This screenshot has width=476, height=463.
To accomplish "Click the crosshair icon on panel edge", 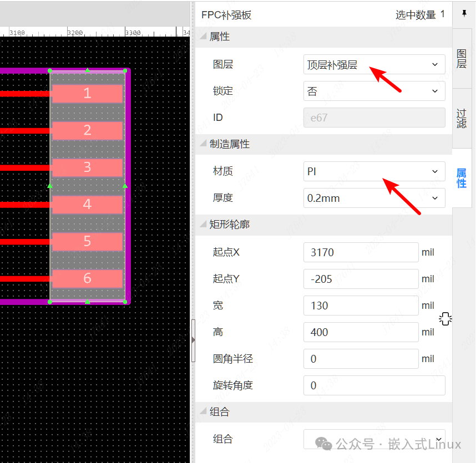I will click(x=445, y=318).
